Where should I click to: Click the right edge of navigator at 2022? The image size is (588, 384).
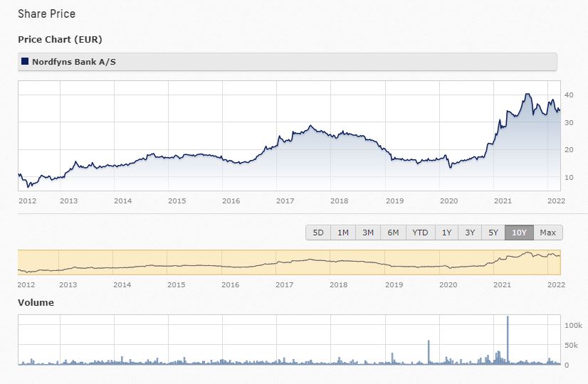pyautogui.click(x=560, y=262)
